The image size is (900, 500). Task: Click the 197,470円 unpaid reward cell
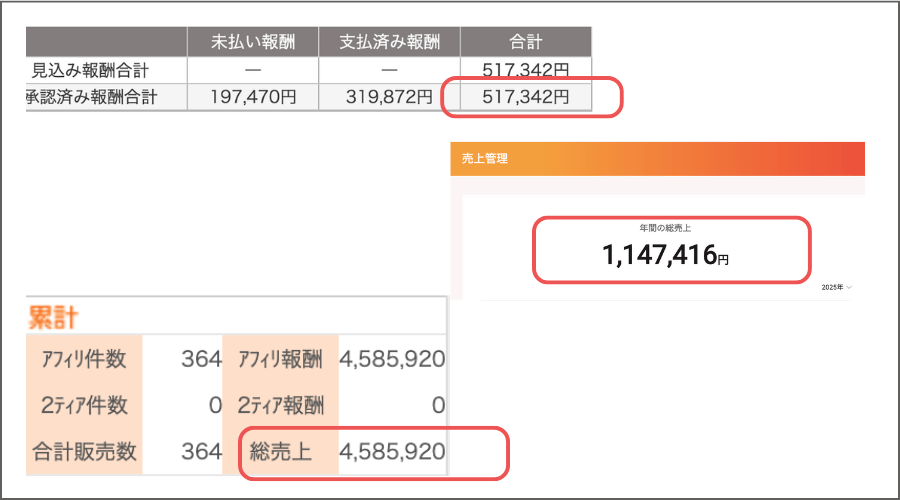(252, 97)
